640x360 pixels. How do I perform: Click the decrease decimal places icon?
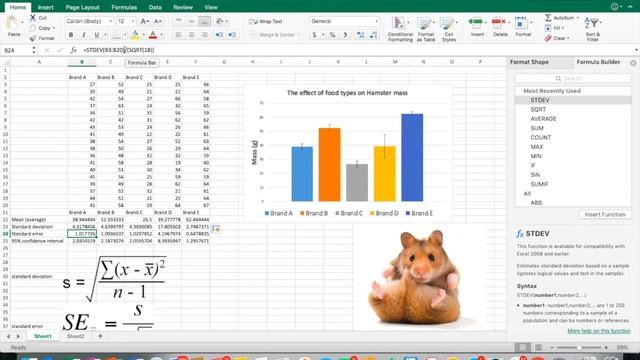click(x=373, y=35)
